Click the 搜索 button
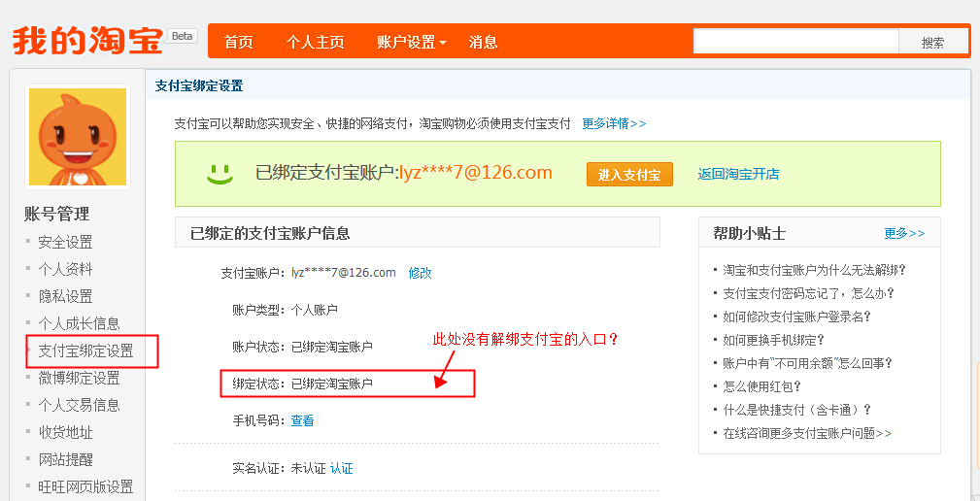Viewport: 980px width, 501px height. click(x=932, y=42)
